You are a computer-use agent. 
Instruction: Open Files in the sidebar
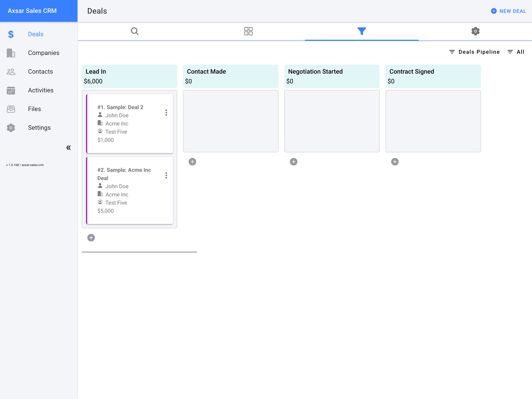tap(34, 109)
